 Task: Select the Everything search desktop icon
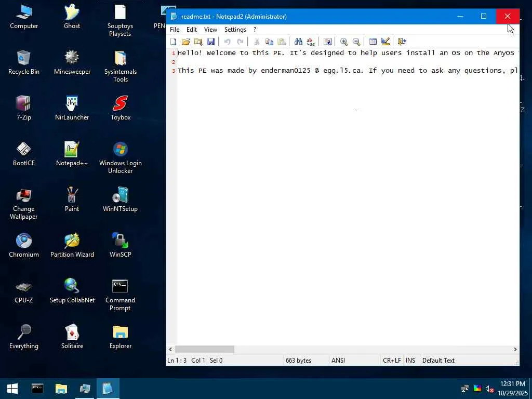tap(24, 337)
